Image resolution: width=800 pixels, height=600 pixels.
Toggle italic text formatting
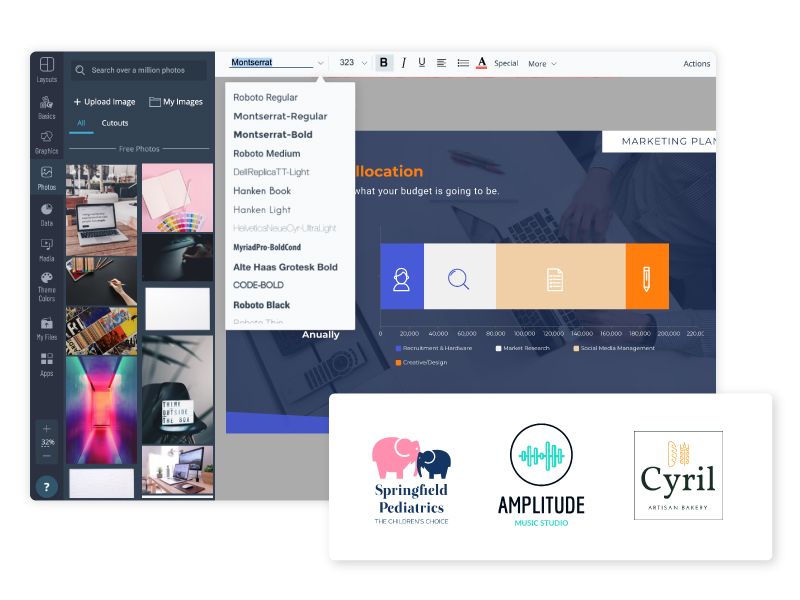(x=404, y=63)
